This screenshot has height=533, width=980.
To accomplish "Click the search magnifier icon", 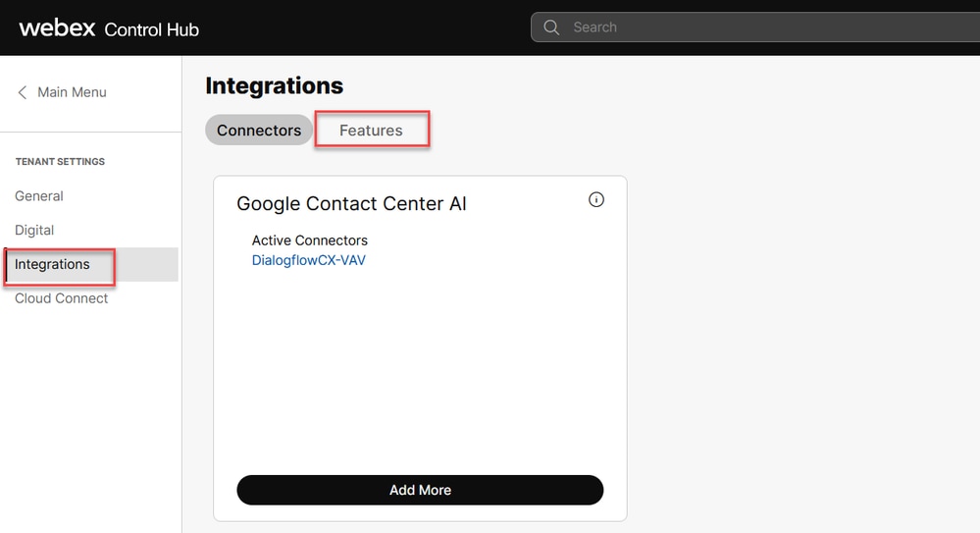I will (551, 27).
